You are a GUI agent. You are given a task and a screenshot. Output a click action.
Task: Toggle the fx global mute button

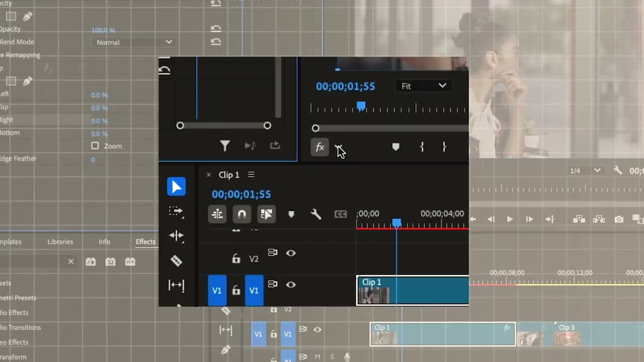[x=320, y=147]
